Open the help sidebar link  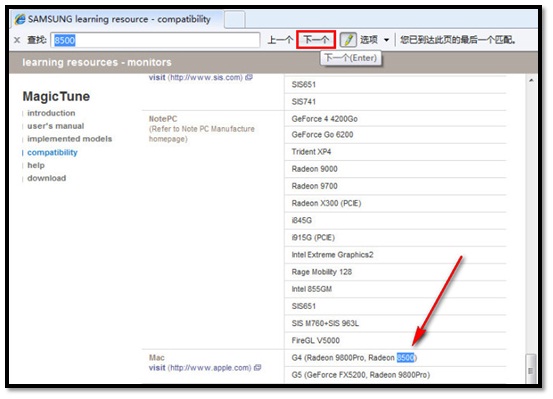[x=36, y=165]
